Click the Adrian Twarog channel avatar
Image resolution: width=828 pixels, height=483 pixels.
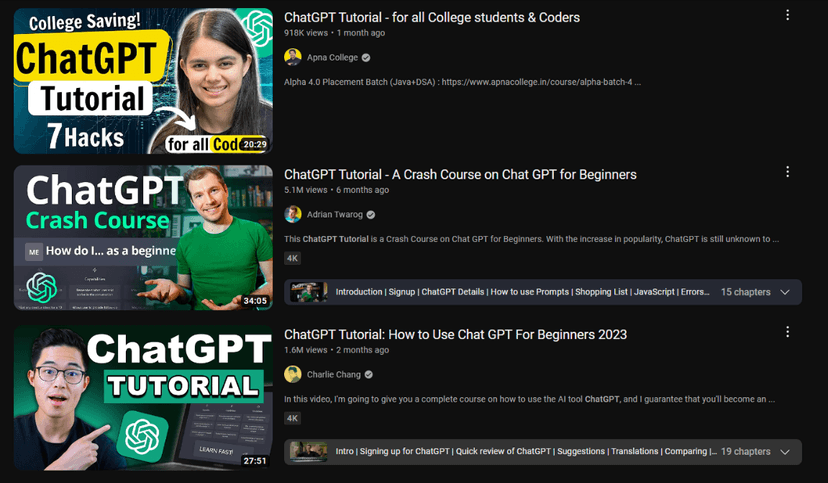point(293,215)
